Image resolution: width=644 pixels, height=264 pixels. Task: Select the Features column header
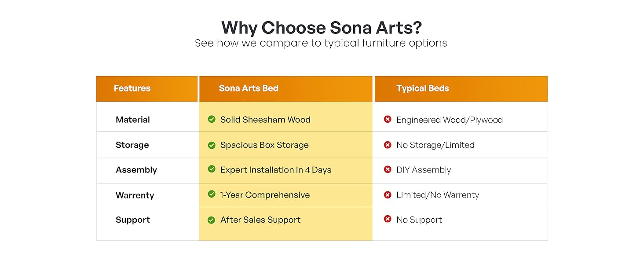[x=132, y=88]
